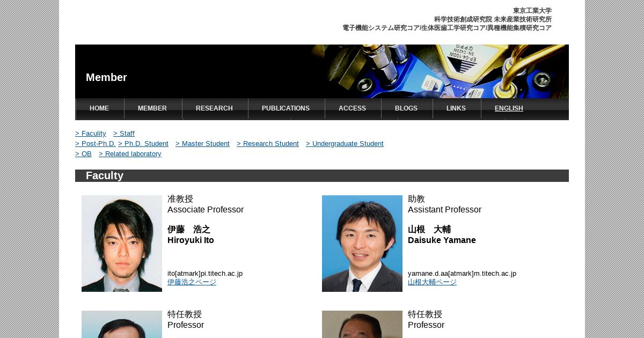Go to the Research Student section link

click(x=268, y=144)
